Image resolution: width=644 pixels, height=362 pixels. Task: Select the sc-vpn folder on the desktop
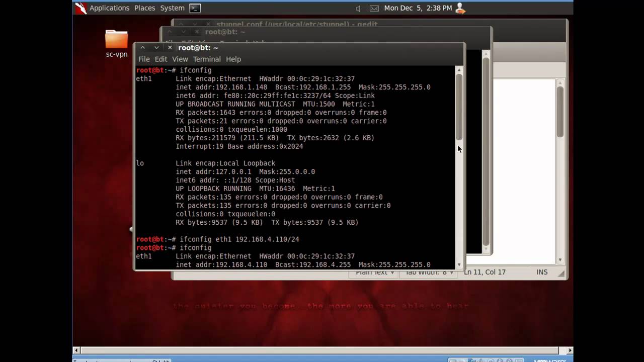tap(116, 44)
